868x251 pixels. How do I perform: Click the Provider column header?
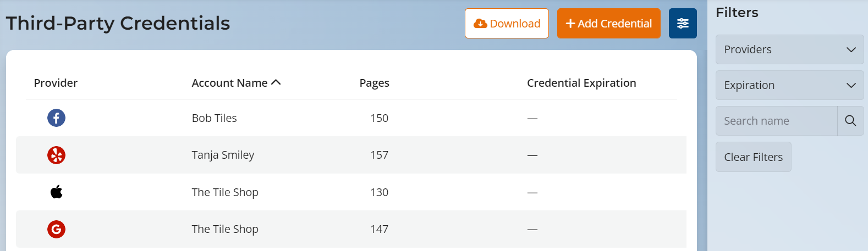pos(56,83)
